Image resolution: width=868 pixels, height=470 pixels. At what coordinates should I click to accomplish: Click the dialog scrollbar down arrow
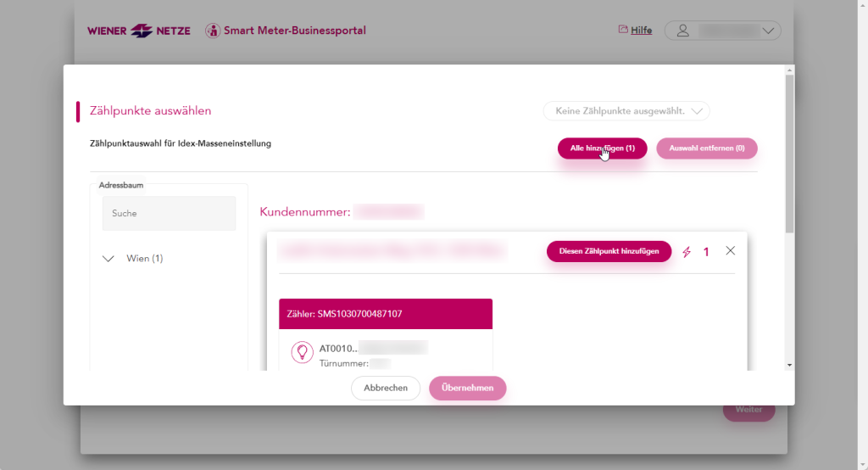tap(789, 365)
